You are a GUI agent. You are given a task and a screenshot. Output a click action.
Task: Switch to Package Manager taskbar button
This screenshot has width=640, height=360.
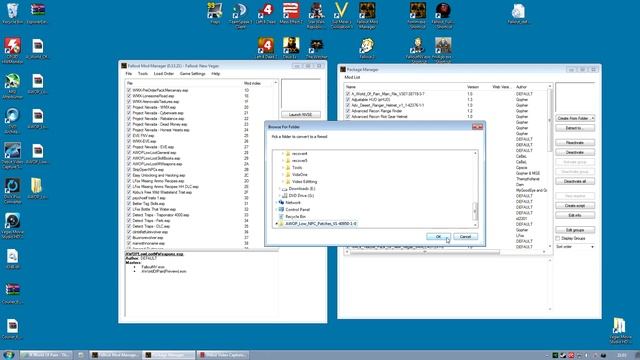click(169, 355)
